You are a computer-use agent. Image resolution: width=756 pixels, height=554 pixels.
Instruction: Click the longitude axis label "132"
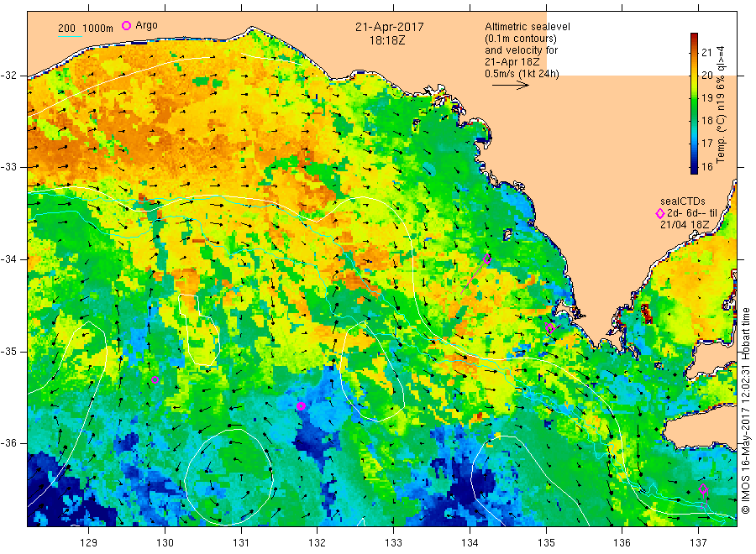point(318,542)
